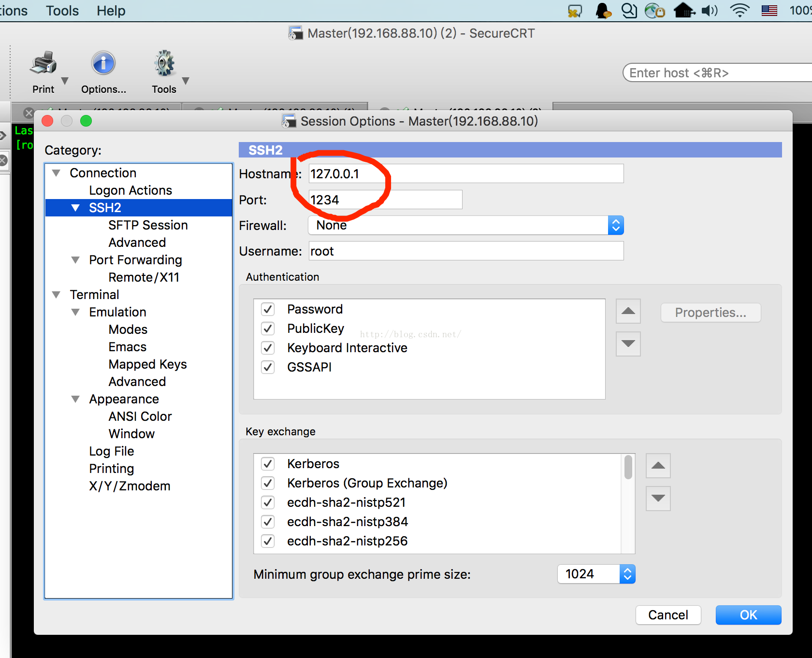Select Log File category

112,451
